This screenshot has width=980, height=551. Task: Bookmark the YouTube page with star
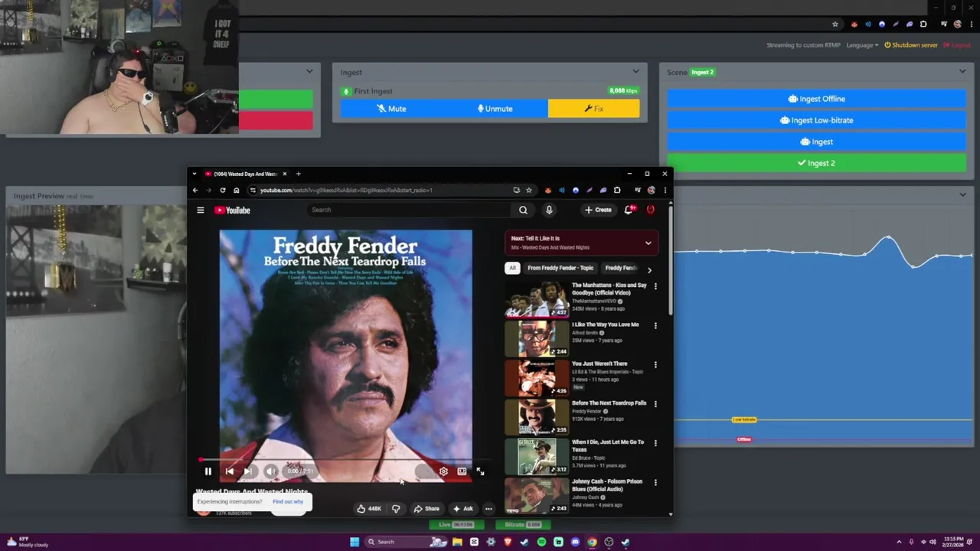pos(528,191)
